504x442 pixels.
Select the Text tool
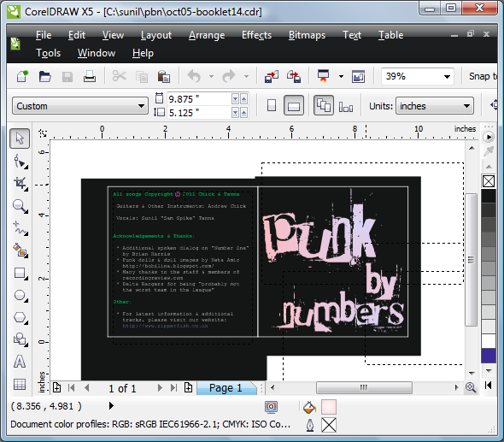coord(20,362)
